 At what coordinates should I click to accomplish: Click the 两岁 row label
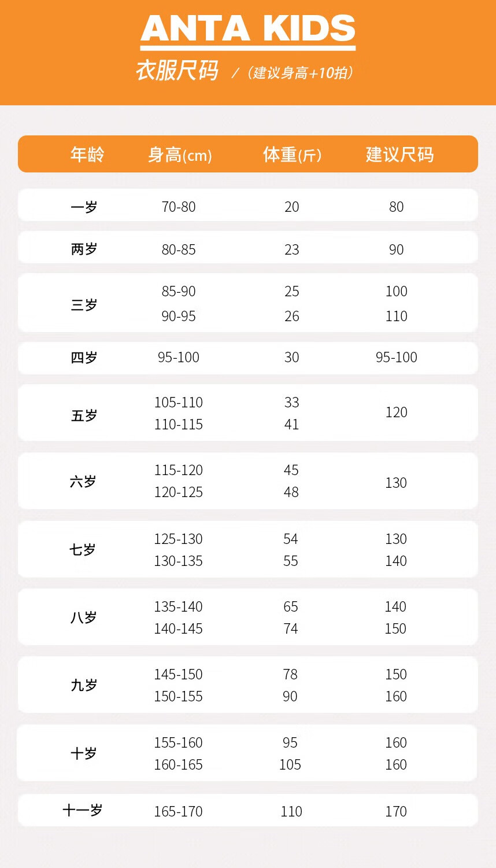pyautogui.click(x=84, y=249)
